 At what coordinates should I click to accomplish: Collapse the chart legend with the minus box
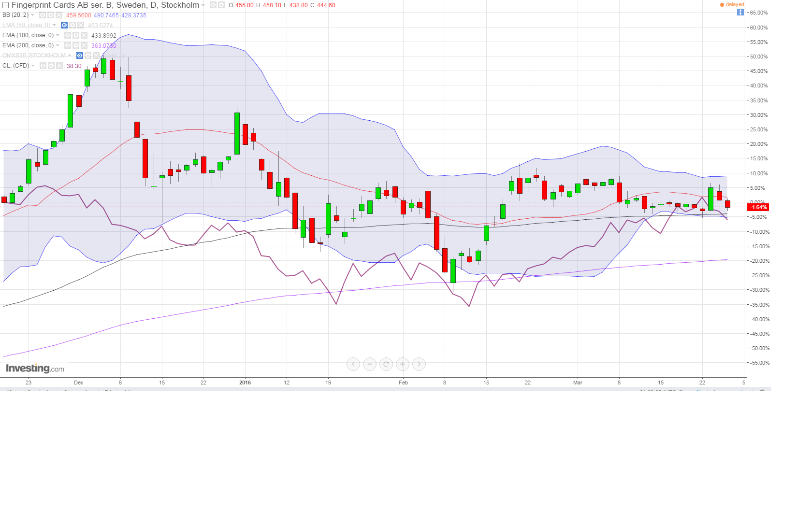pyautogui.click(x=6, y=5)
